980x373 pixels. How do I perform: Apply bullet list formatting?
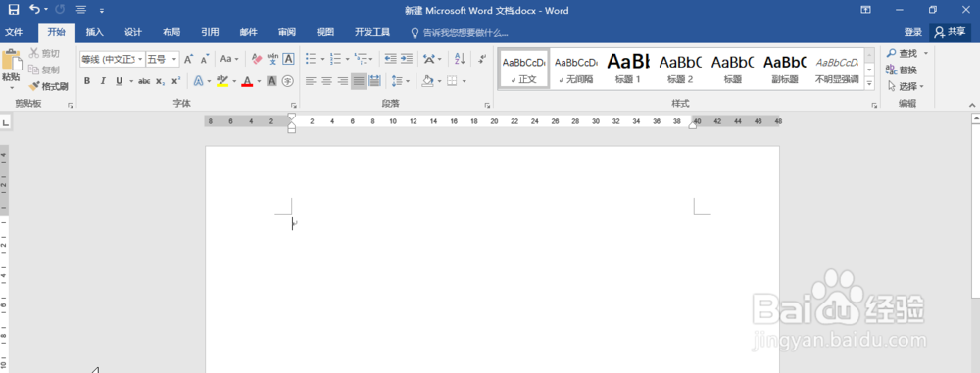click(x=311, y=59)
